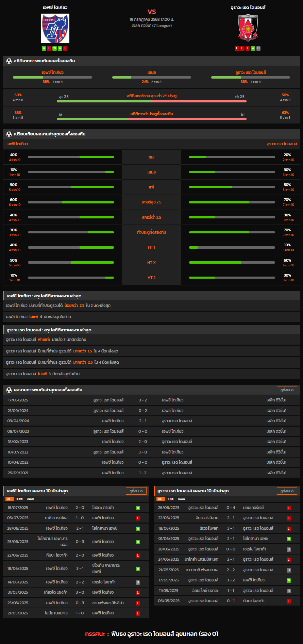Image resolution: width=303 pixels, height=644 pixels.
Task: Click the 25/09/2021 head-to-head score 1 - 2
Action: coord(143,473)
